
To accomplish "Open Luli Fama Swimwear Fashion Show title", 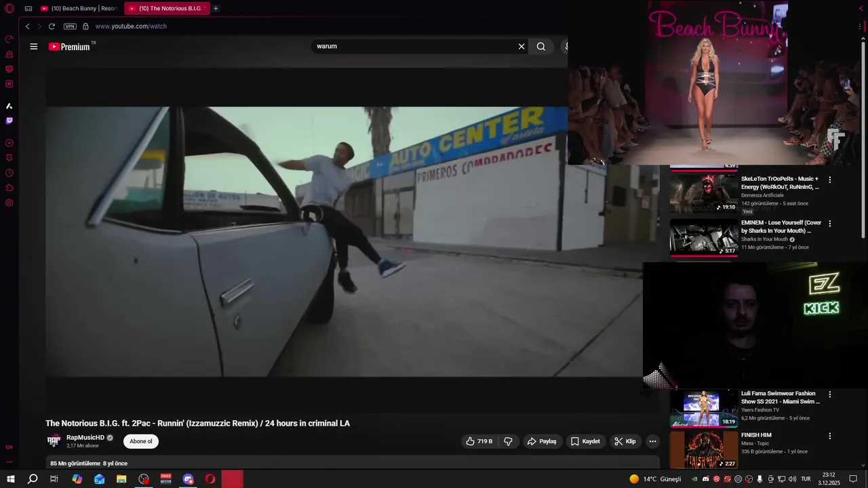I will point(781,397).
